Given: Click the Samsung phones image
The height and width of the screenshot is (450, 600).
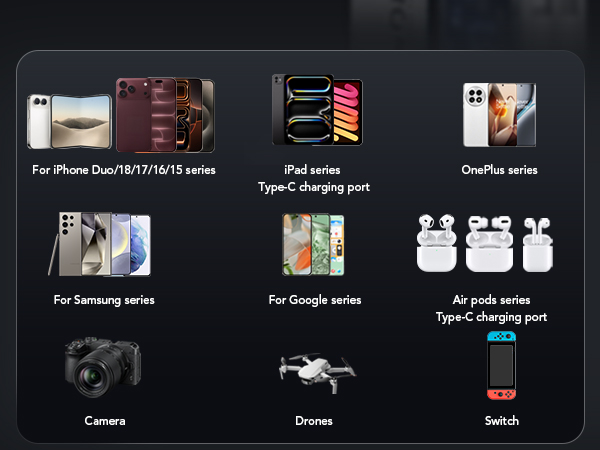Looking at the screenshot, I should point(99,244).
